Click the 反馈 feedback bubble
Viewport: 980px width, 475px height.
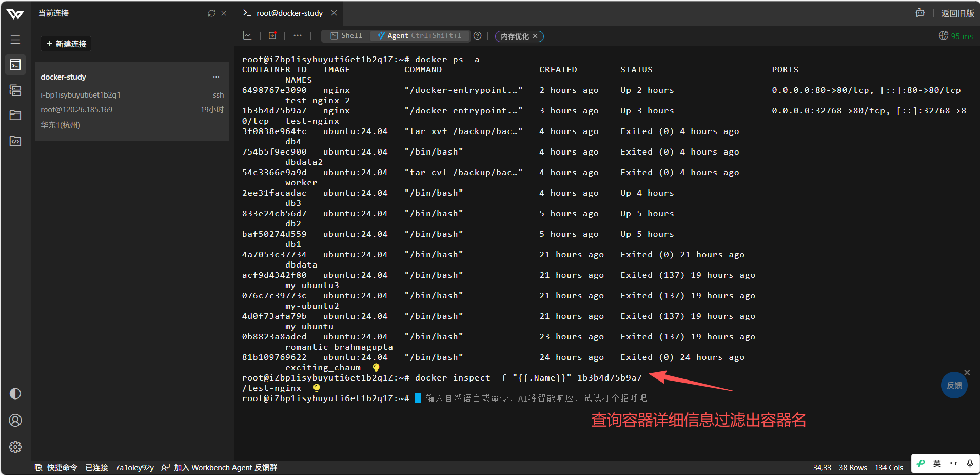point(954,385)
